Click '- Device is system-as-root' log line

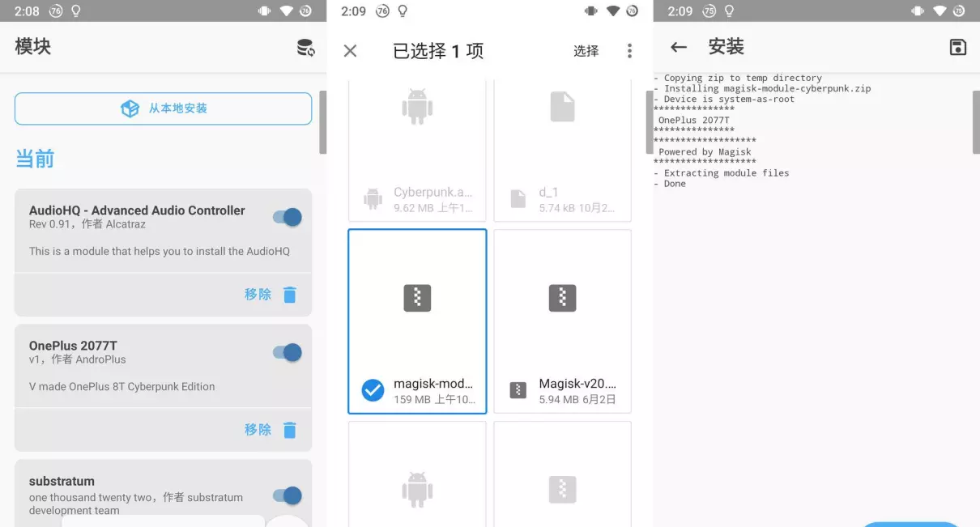coord(724,99)
